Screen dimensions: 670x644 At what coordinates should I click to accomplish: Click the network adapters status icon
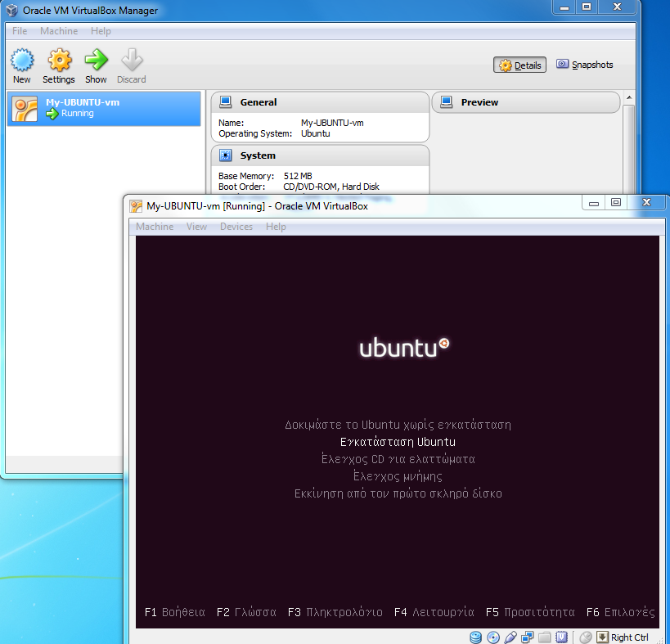(x=528, y=637)
